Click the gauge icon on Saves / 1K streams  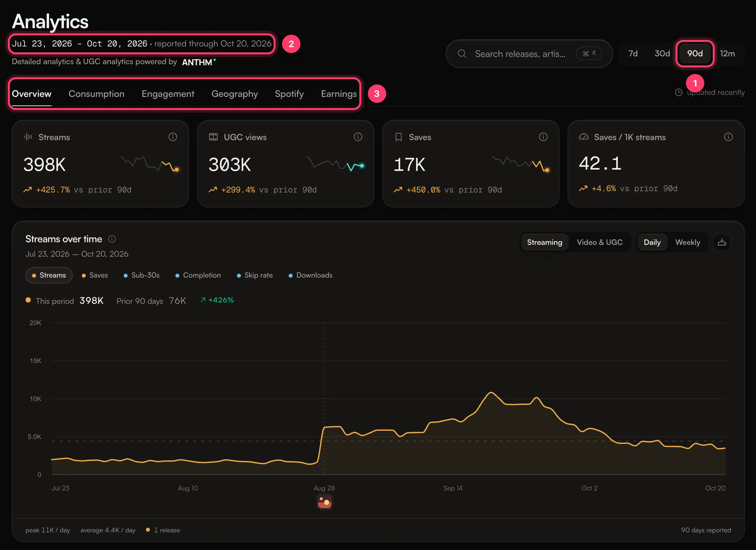pos(584,137)
